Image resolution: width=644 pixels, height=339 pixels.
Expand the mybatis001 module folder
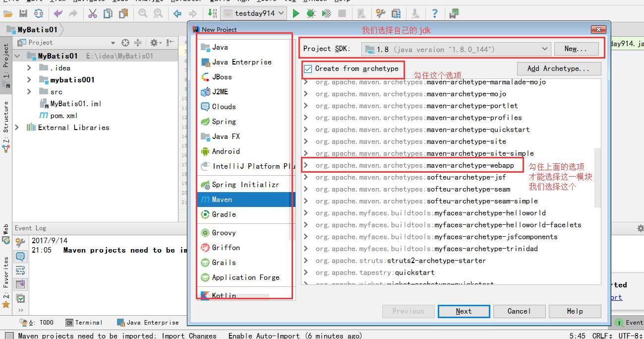coord(29,80)
